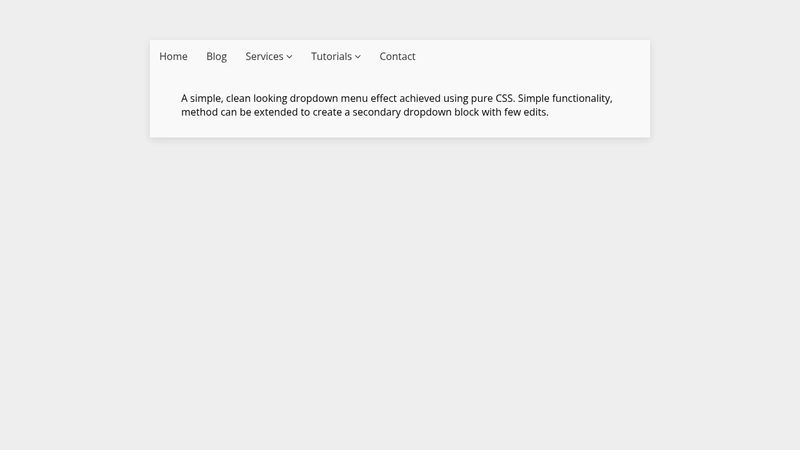Open the Home menu link
This screenshot has height=450, width=800.
coord(173,57)
